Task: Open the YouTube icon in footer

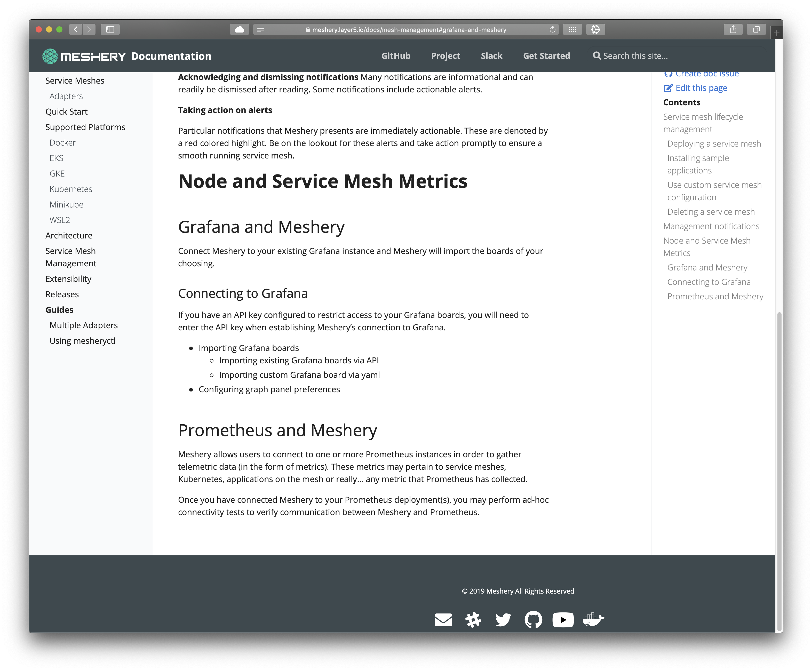Action: click(x=563, y=620)
